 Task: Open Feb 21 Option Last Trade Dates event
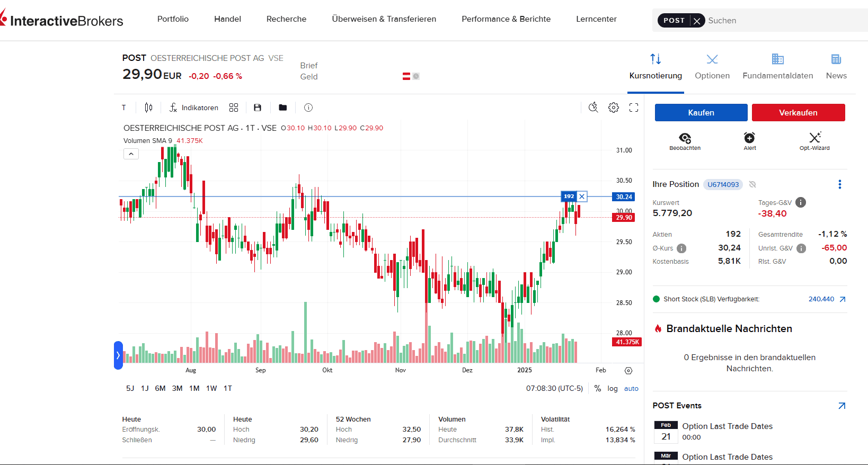point(750,432)
